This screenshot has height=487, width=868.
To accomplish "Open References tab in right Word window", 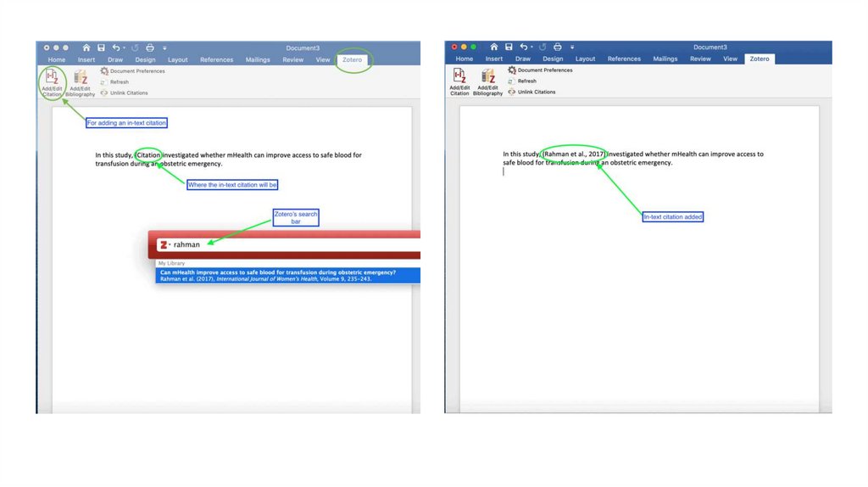I will coord(624,59).
